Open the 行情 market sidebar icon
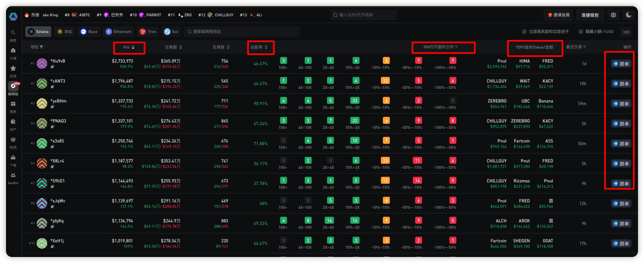The width and height of the screenshot is (644, 263). [x=13, y=51]
